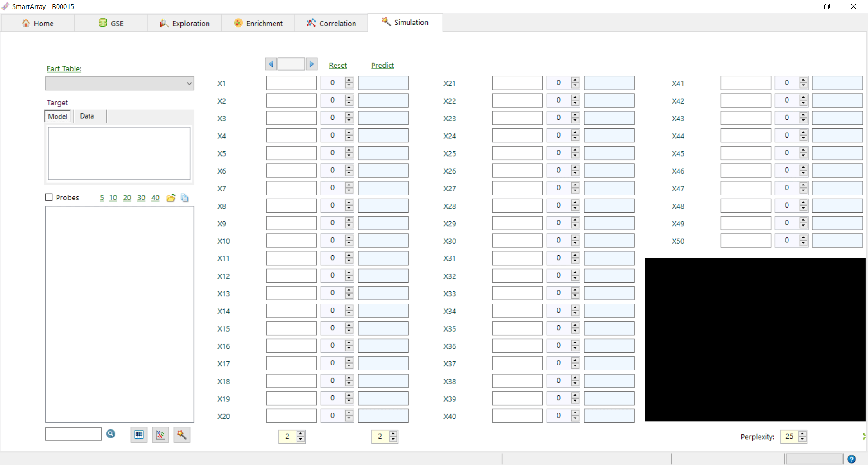Click the 20 probes link

coord(127,198)
